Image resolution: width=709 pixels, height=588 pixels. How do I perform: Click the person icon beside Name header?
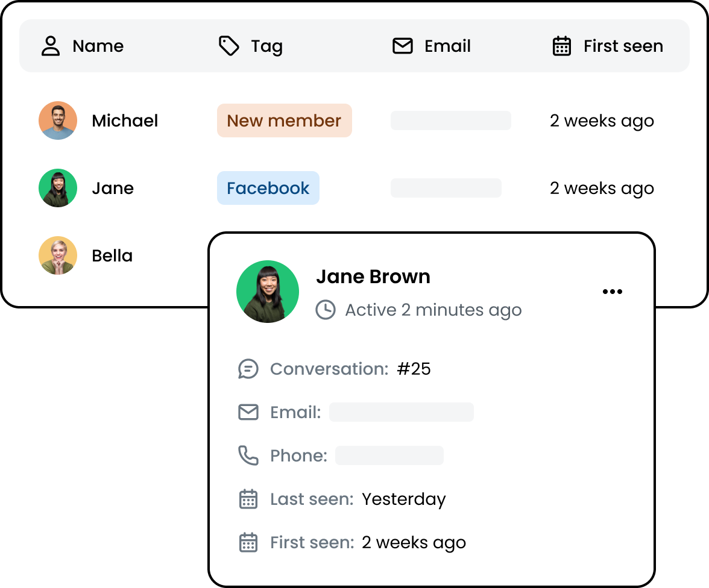[x=51, y=46]
